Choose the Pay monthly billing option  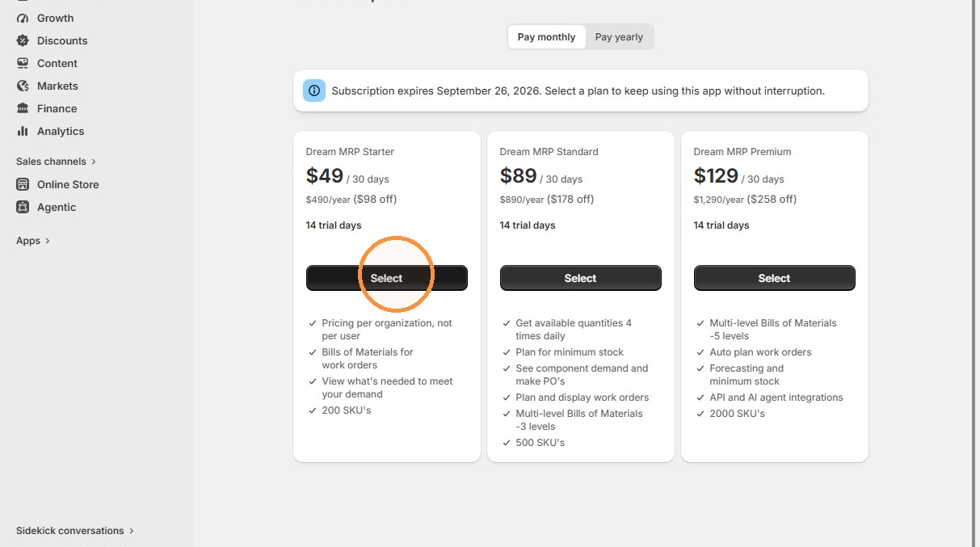[x=546, y=37]
